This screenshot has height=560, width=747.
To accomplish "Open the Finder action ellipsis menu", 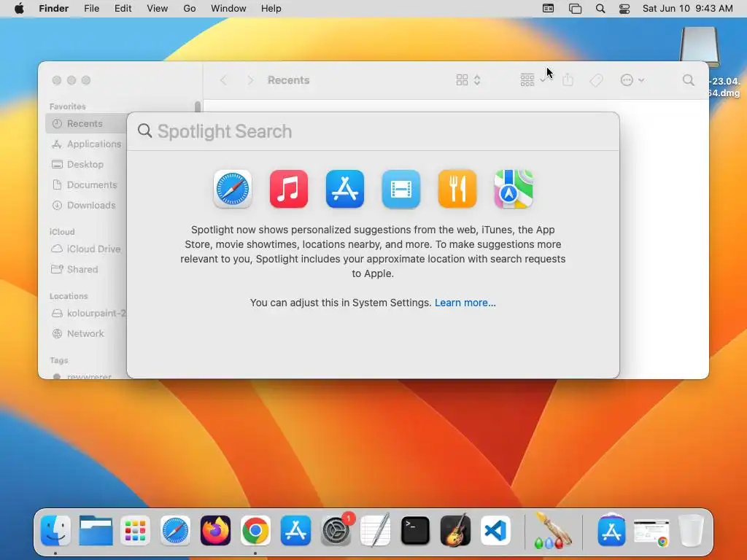I will point(632,80).
